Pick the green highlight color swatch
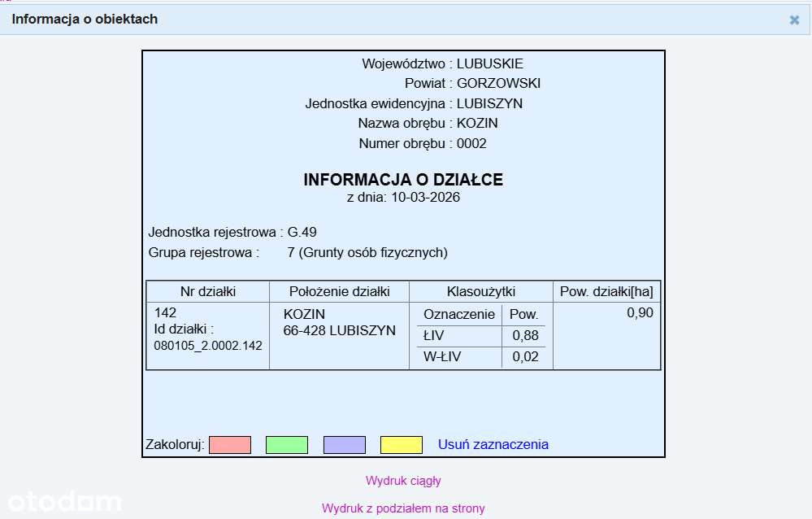The height and width of the screenshot is (519, 812). pyautogui.click(x=287, y=445)
